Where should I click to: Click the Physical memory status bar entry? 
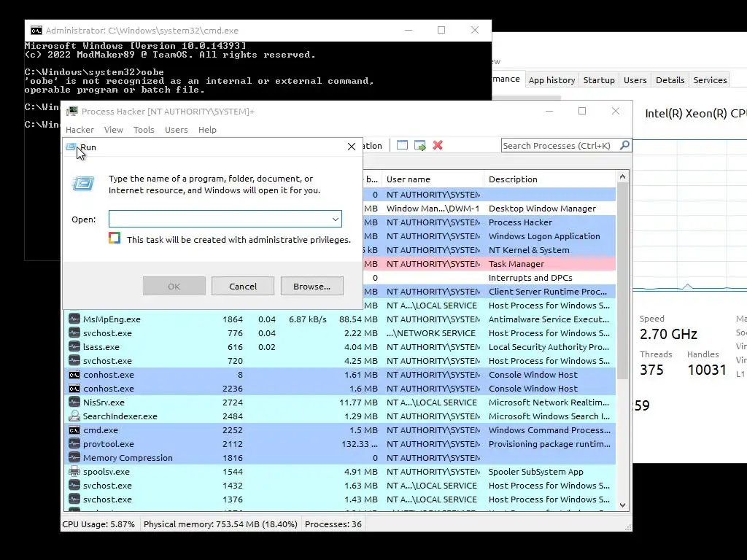point(220,524)
